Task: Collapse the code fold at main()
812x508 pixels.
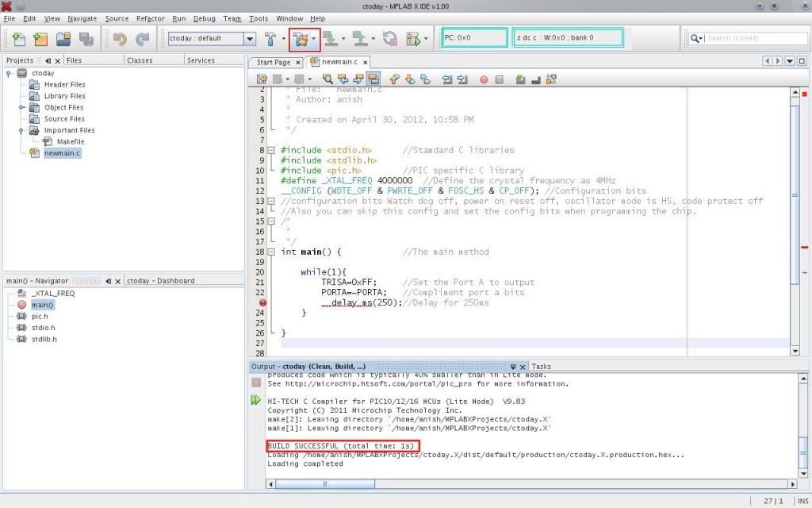Action: click(x=270, y=252)
